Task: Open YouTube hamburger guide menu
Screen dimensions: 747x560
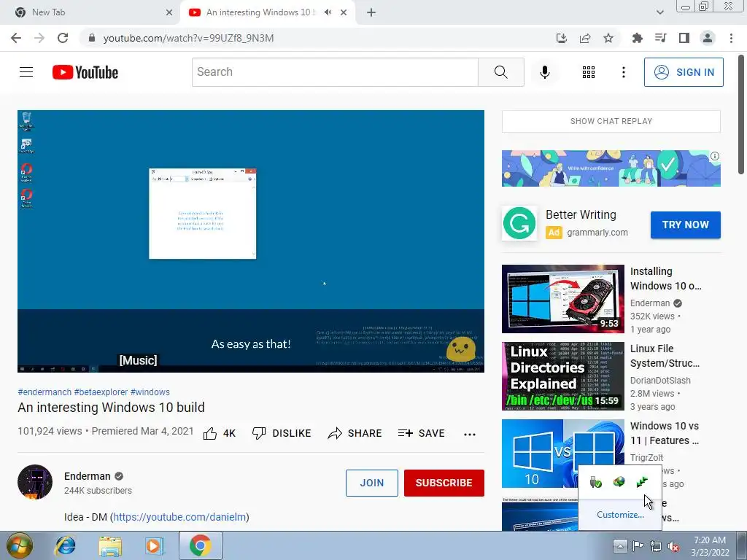Action: [x=26, y=72]
